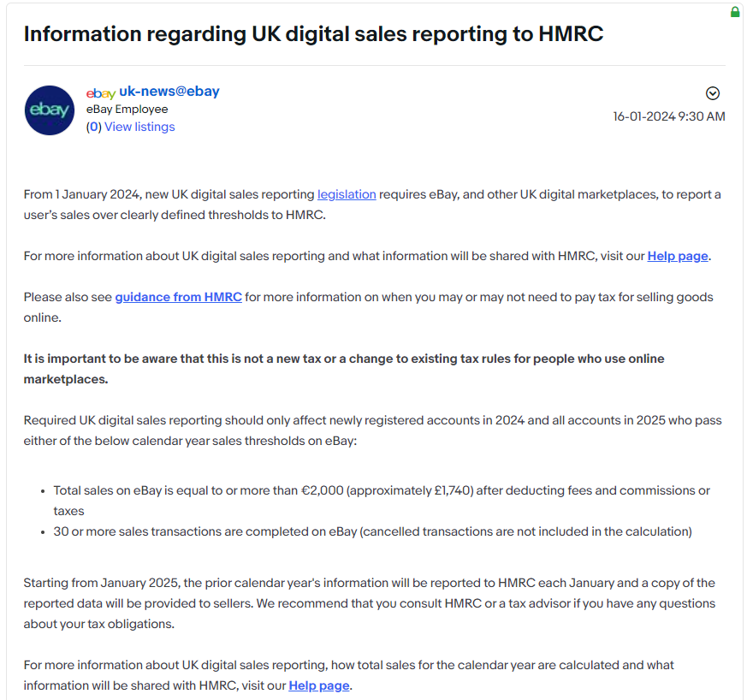Click the second Help page link

(318, 685)
